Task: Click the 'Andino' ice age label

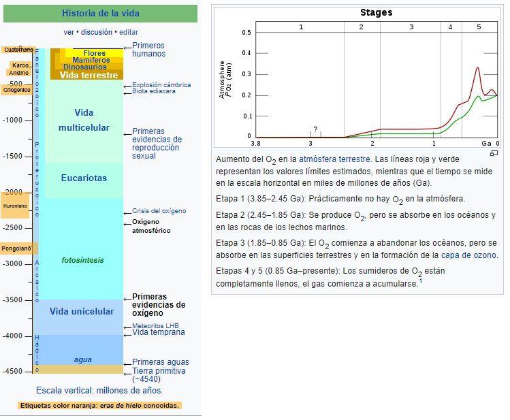Action: point(18,72)
